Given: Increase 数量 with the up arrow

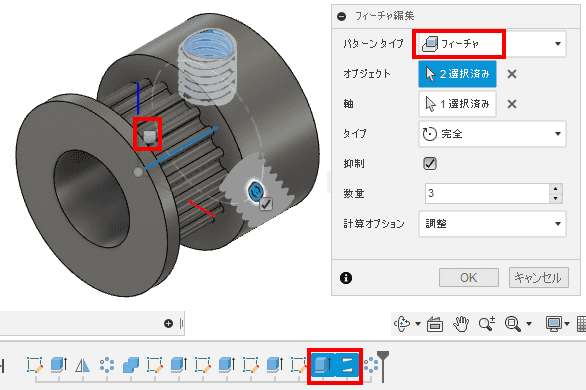Looking at the screenshot, I should pyautogui.click(x=556, y=189).
